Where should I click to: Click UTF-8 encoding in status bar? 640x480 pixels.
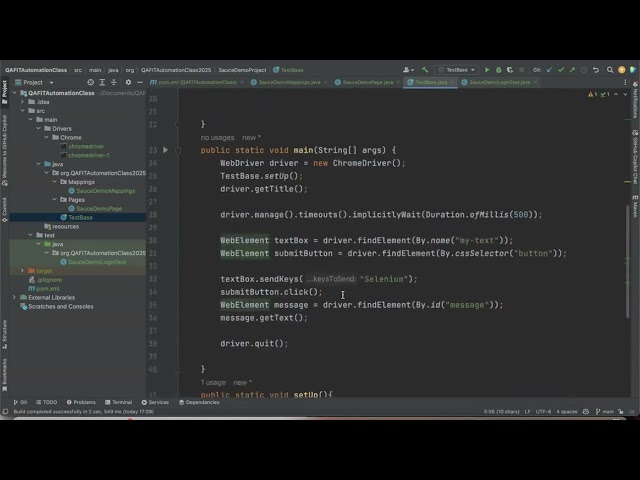tap(543, 412)
